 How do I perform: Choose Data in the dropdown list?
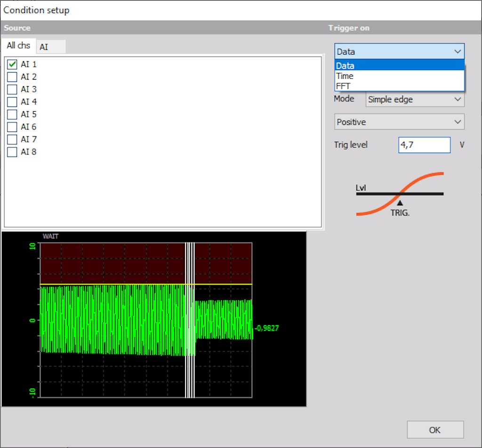[x=399, y=65]
